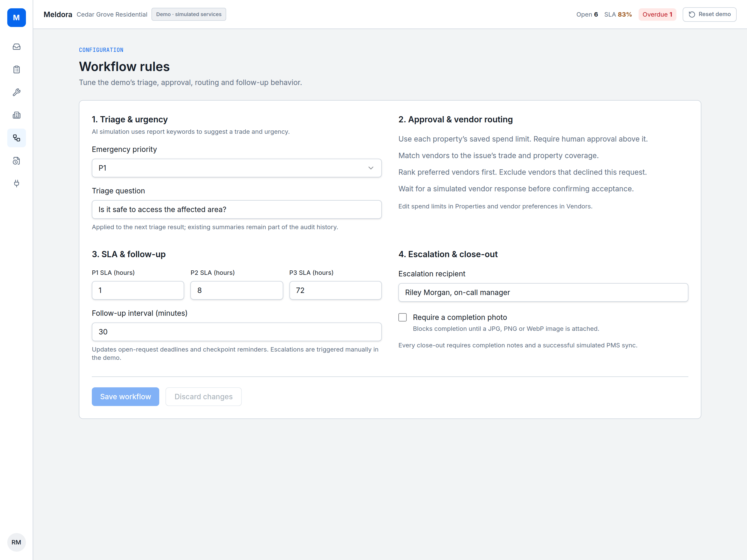Open the wrench vendors icon in sidebar
Viewport: 747px width, 560px height.
[17, 92]
